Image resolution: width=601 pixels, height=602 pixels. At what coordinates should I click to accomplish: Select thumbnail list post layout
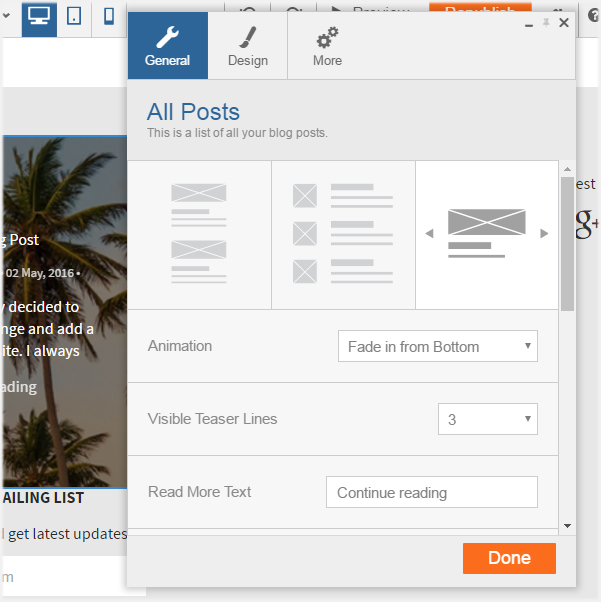343,235
